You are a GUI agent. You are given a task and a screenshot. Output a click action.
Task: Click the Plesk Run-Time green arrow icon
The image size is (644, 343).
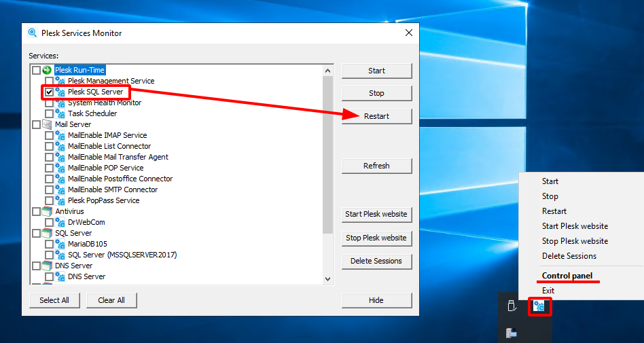47,70
